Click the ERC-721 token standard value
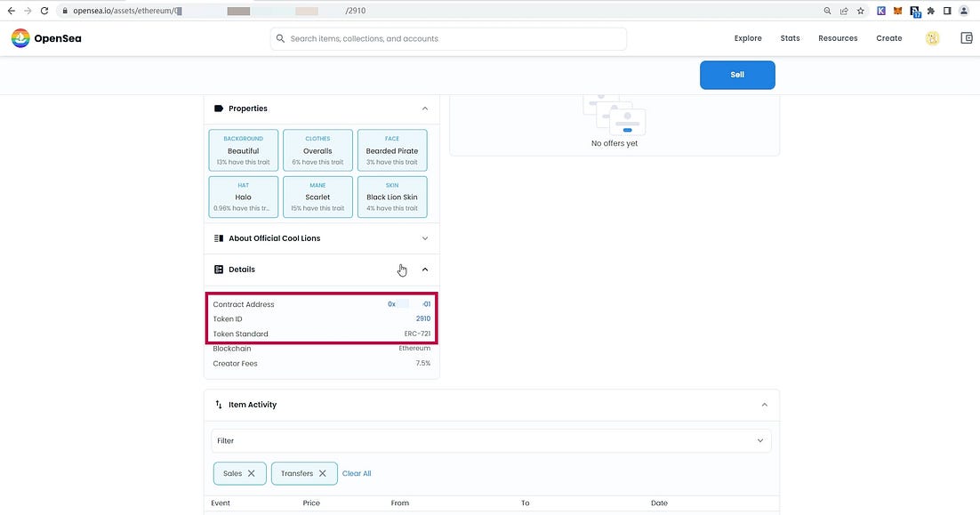 coord(417,334)
